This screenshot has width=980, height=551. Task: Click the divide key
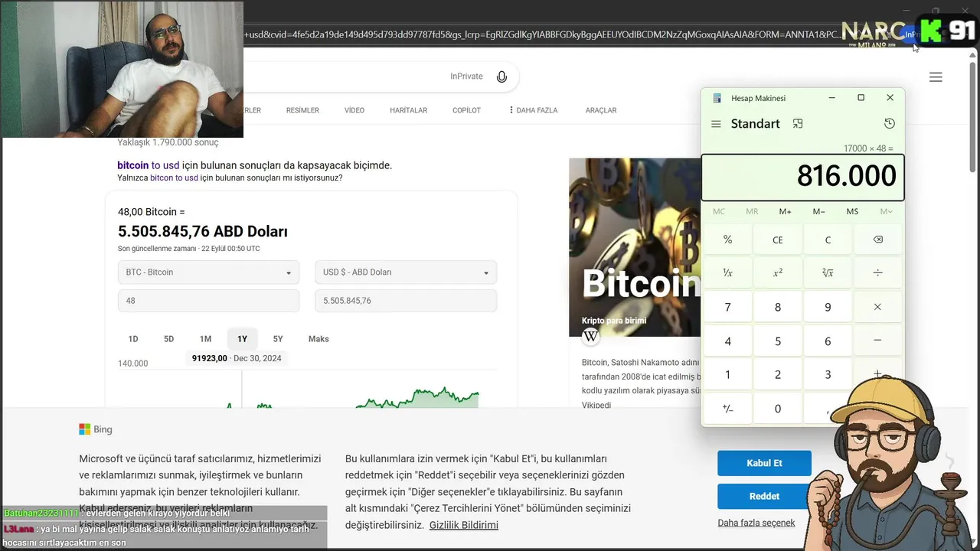point(877,273)
